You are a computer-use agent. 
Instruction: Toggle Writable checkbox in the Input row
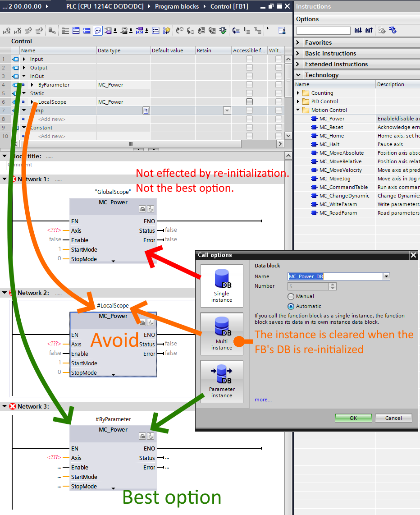pyautogui.click(x=278, y=59)
